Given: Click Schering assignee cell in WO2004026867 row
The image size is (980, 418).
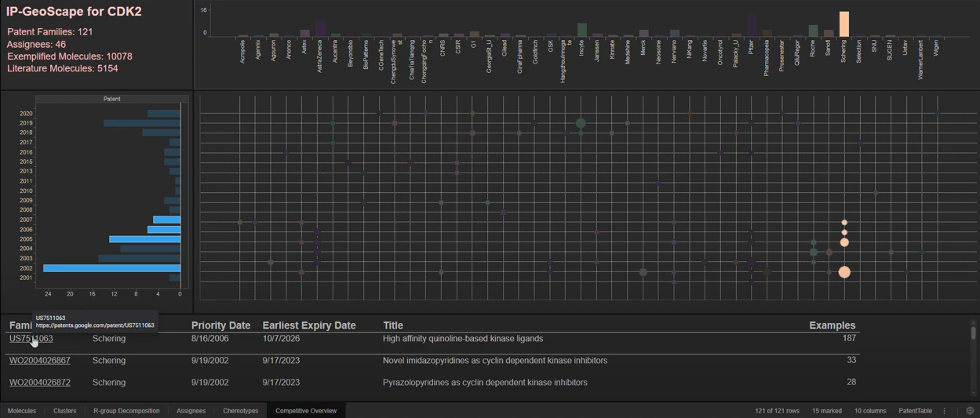Looking at the screenshot, I should pyautogui.click(x=109, y=361).
